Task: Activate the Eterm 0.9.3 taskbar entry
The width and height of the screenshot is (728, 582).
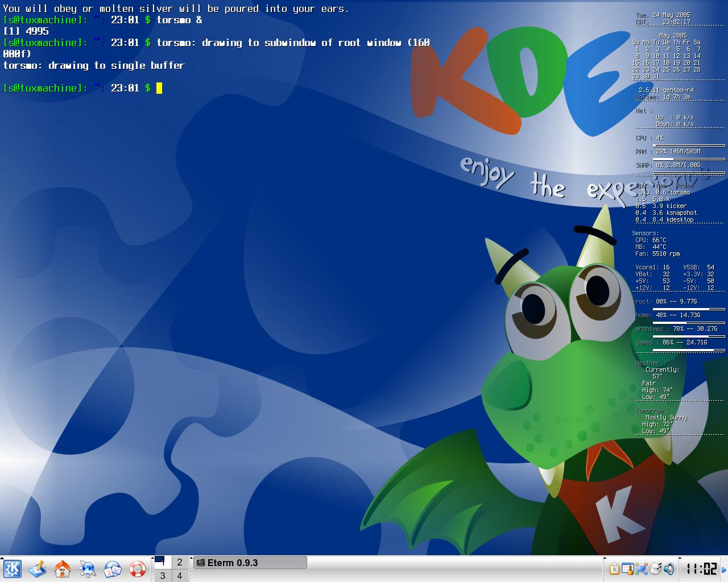Action: [x=250, y=563]
